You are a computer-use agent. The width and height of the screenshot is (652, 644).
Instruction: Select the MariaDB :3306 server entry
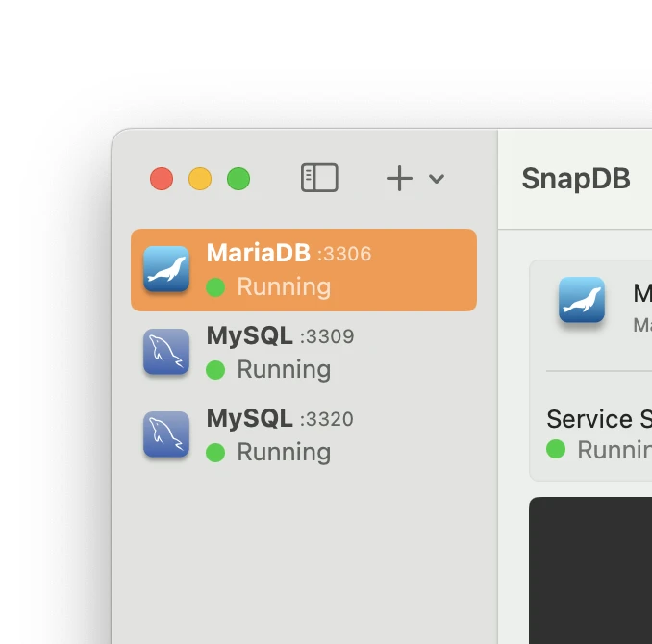click(303, 270)
